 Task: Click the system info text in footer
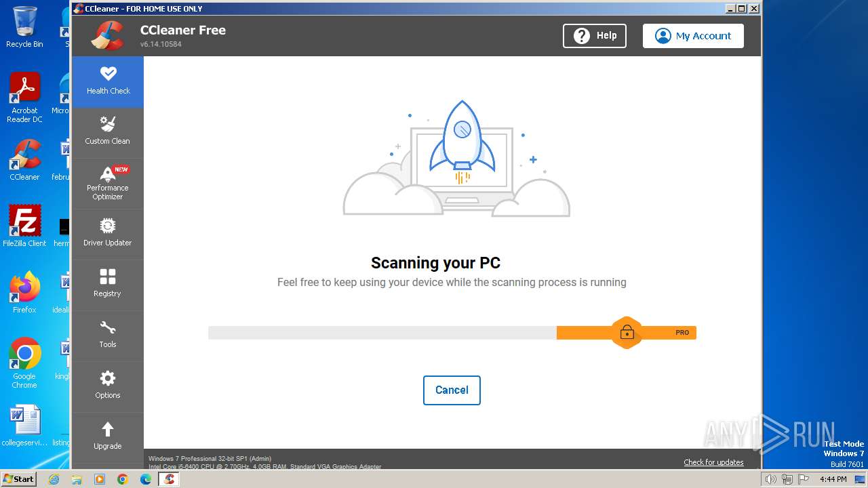tap(264, 462)
